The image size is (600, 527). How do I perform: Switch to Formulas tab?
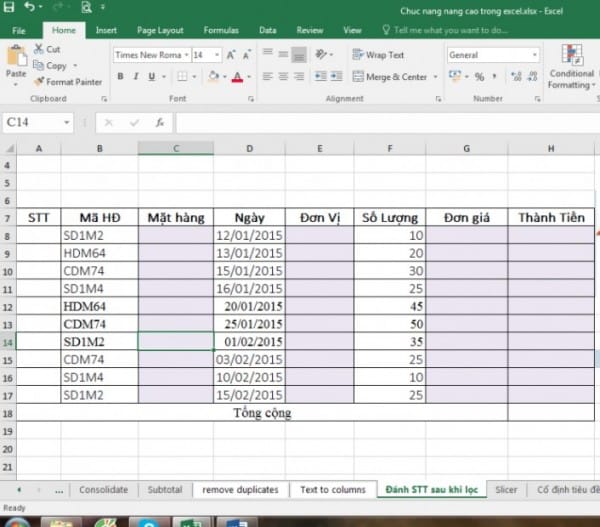221,30
